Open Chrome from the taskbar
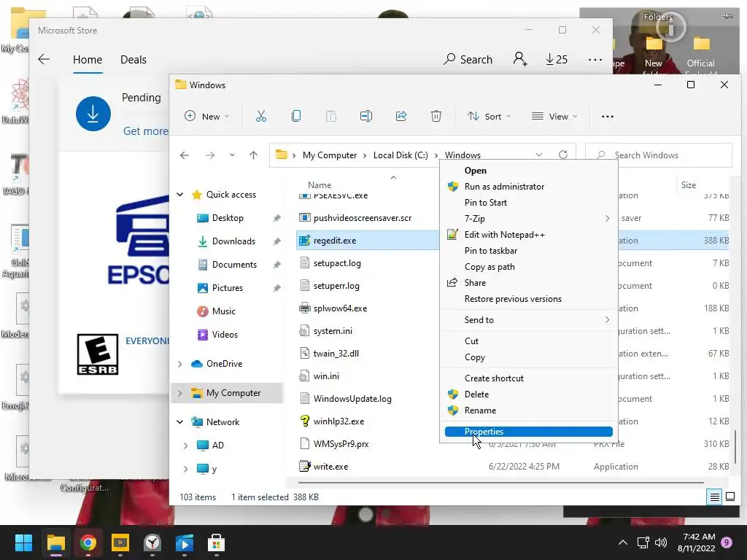The width and height of the screenshot is (747, 560). coord(88,542)
